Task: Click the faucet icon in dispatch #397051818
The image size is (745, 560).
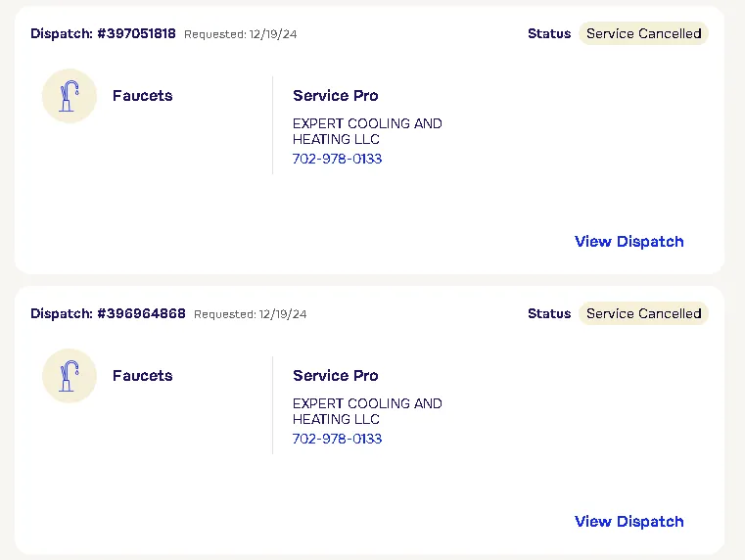Action: click(x=70, y=96)
